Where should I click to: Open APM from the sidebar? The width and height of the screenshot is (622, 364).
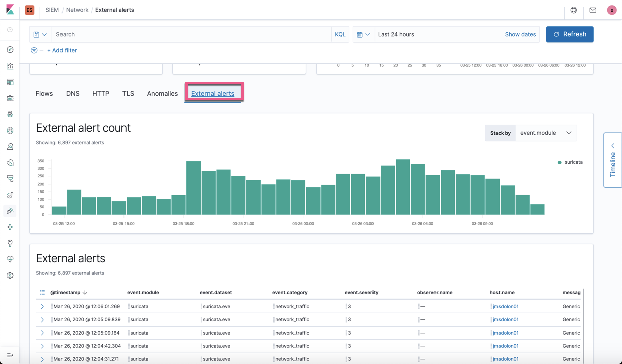point(10,179)
